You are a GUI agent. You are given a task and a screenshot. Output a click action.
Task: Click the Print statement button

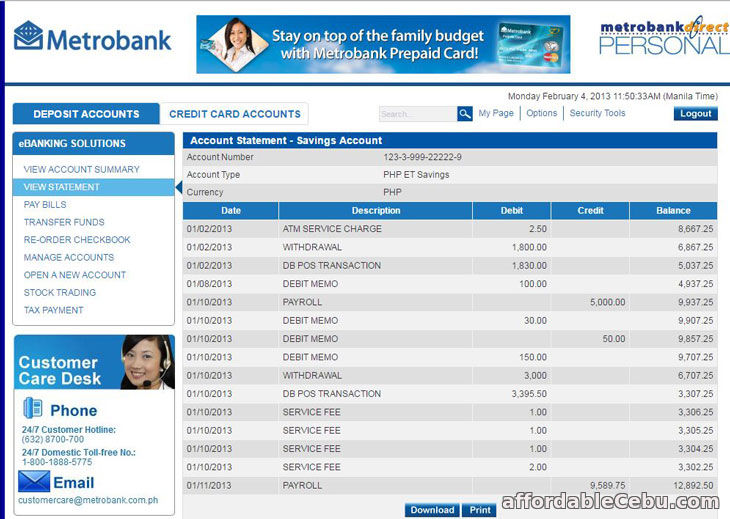pyautogui.click(x=480, y=510)
